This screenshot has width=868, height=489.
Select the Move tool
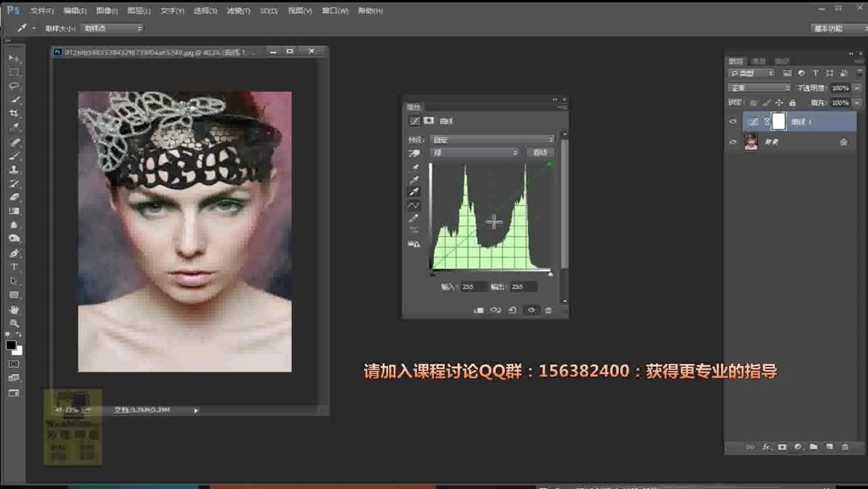[14, 59]
